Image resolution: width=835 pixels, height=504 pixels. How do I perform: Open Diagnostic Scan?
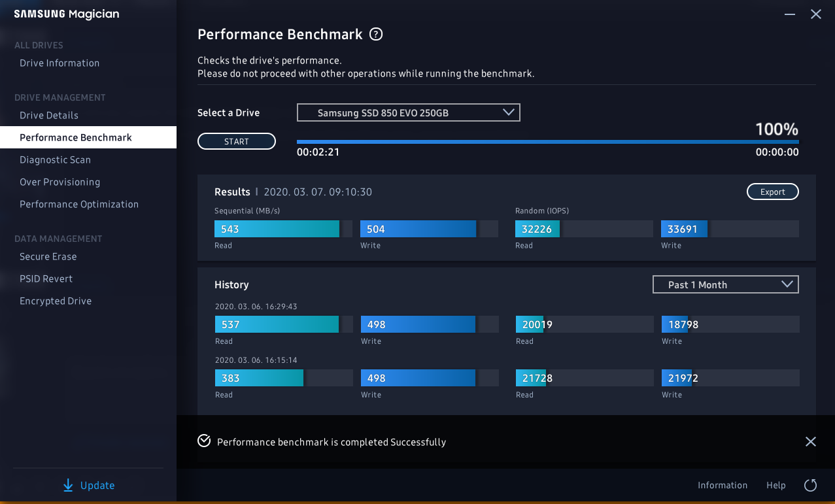(x=55, y=160)
